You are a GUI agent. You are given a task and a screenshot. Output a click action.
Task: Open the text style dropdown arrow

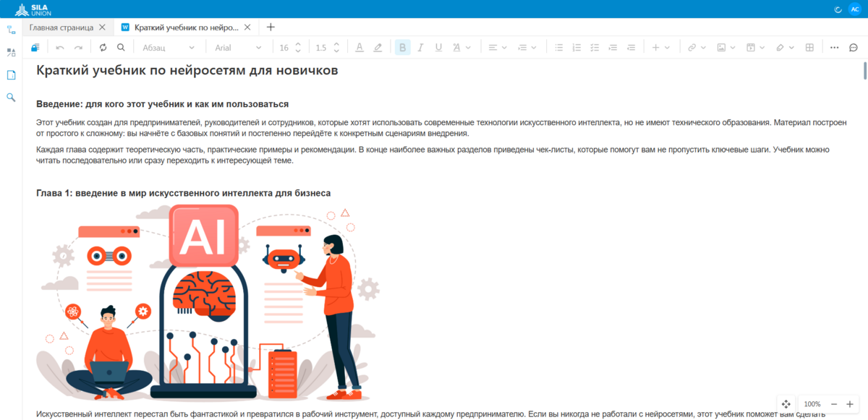tap(468, 48)
